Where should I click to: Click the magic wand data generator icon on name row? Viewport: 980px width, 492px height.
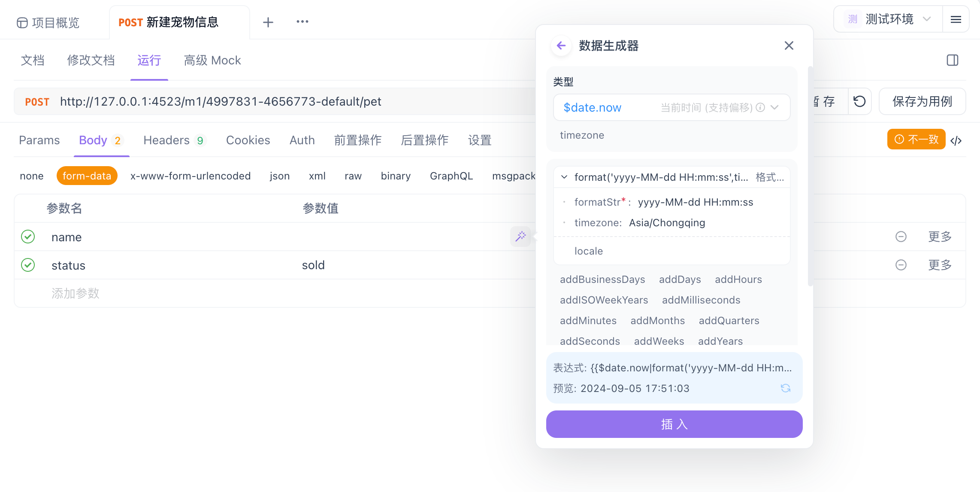520,237
